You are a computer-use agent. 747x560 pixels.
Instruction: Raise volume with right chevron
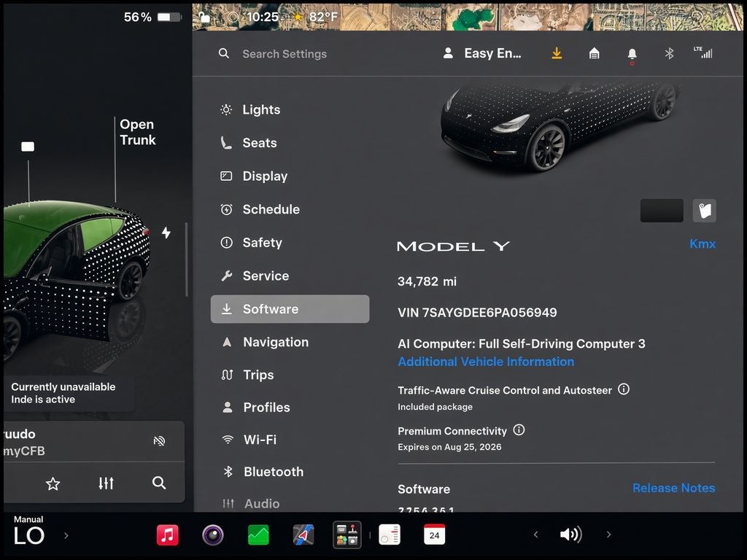(609, 534)
